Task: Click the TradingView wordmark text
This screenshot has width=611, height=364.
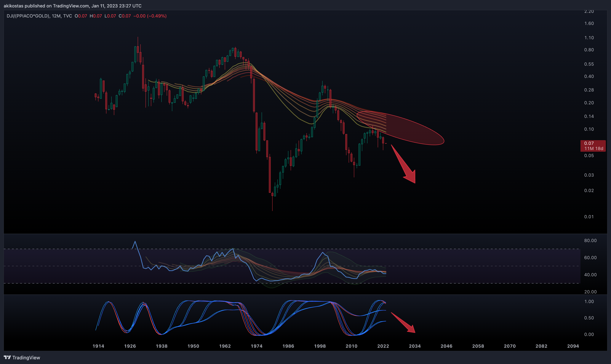Action: 26,358
